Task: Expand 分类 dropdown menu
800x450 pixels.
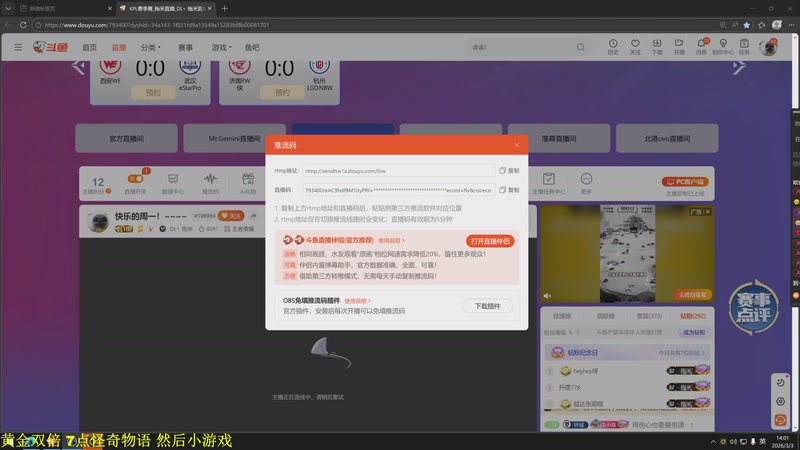Action: (x=151, y=47)
